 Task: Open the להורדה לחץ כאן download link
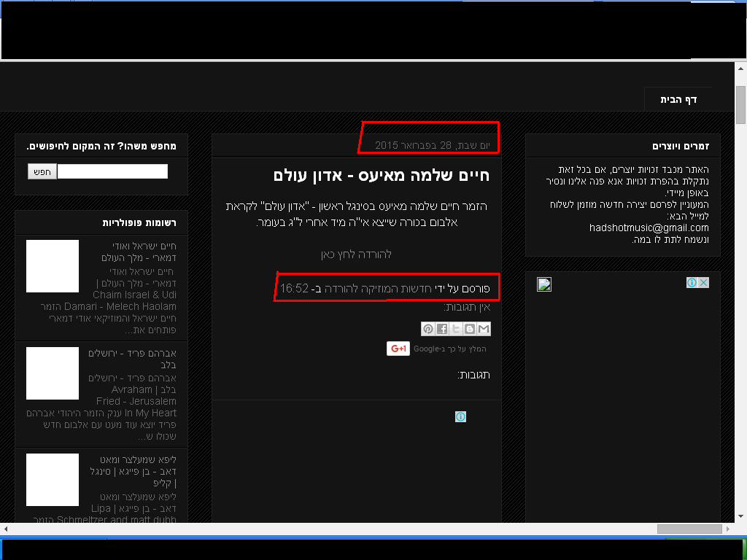[356, 254]
